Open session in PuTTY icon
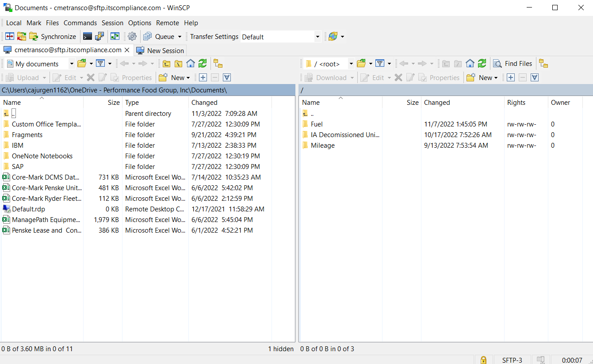Screen dimensions: 593x364 [99, 37]
